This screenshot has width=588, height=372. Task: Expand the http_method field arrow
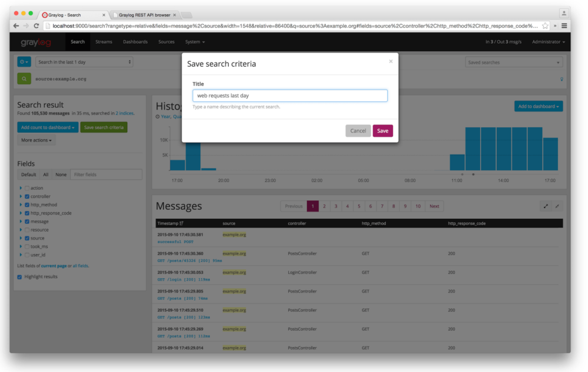point(21,205)
